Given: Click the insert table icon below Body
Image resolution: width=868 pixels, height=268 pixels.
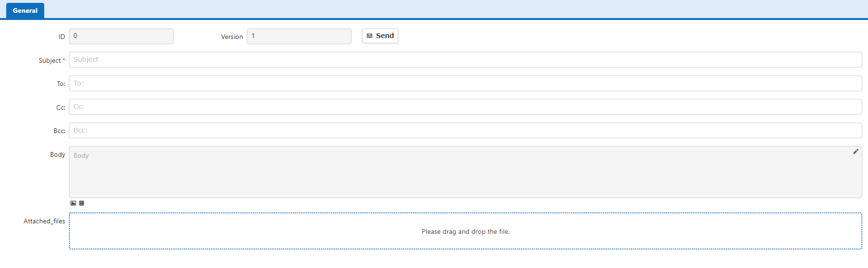Looking at the screenshot, I should [x=82, y=203].
